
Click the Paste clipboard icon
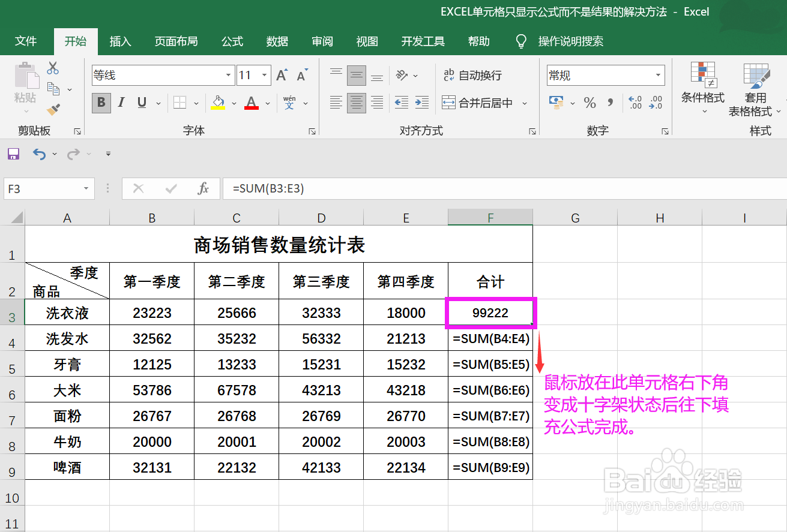(x=26, y=77)
